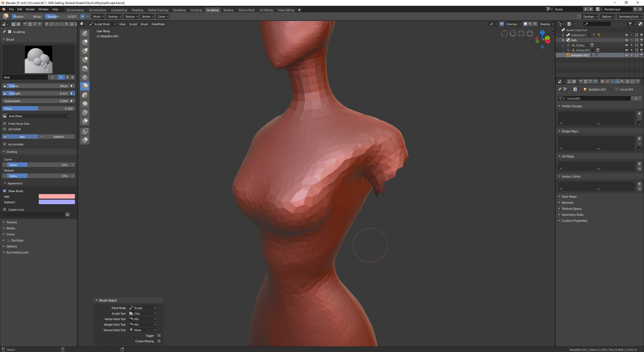Open the Texture checkerboard properties tab
The image size is (644, 352).
[627, 81]
